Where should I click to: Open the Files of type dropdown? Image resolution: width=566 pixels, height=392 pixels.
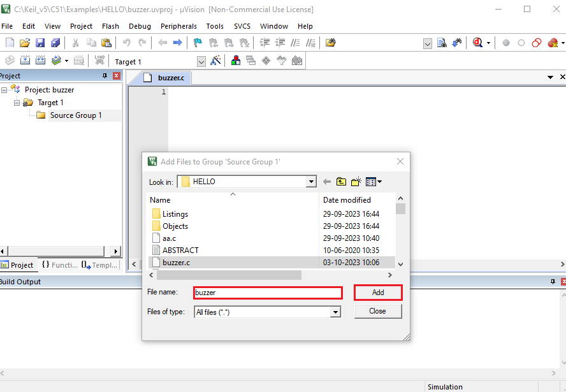pos(335,312)
